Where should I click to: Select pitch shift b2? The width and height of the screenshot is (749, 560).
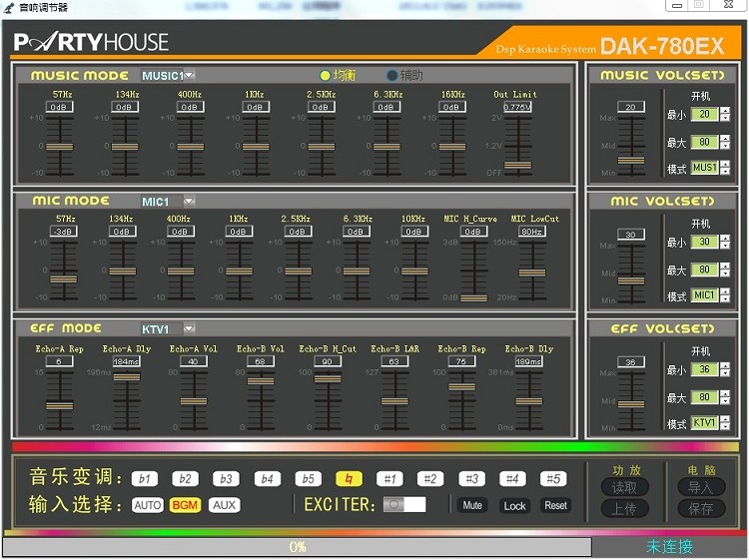pos(186,479)
